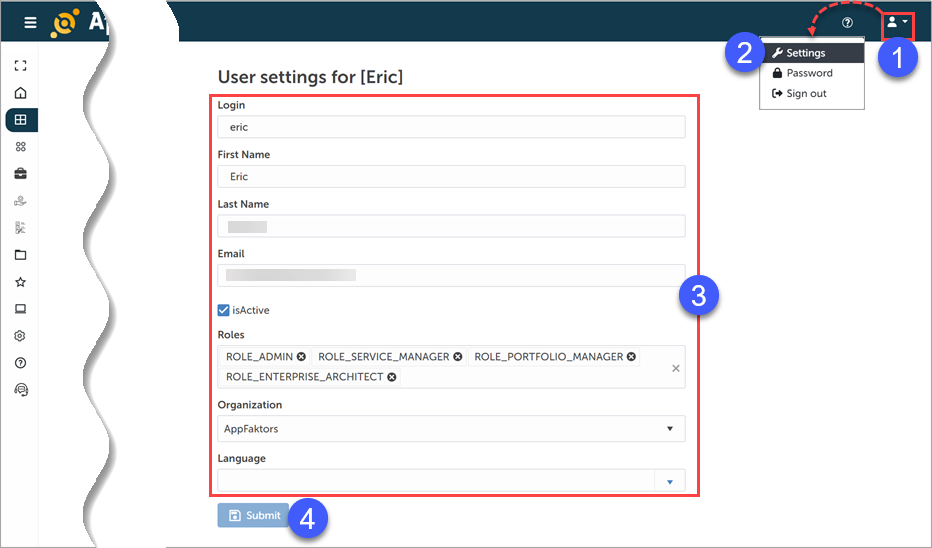Click the Submit button
The image size is (932, 548).
[x=254, y=516]
